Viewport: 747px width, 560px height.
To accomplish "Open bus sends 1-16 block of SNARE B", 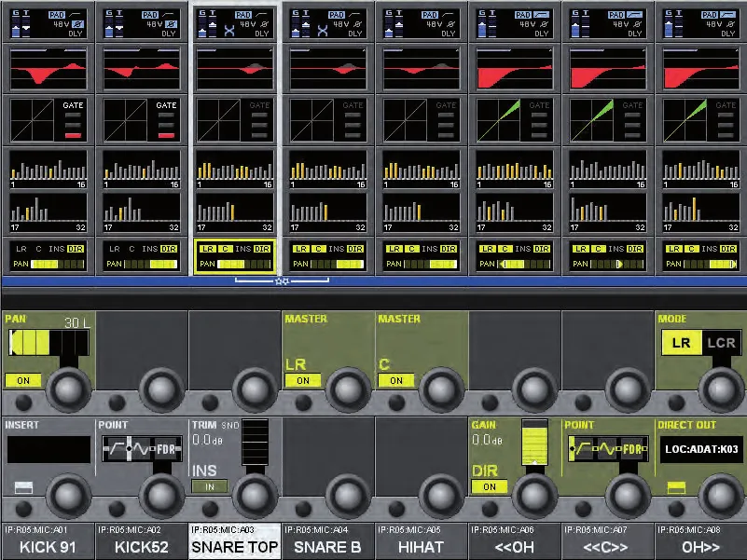I will tap(327, 170).
